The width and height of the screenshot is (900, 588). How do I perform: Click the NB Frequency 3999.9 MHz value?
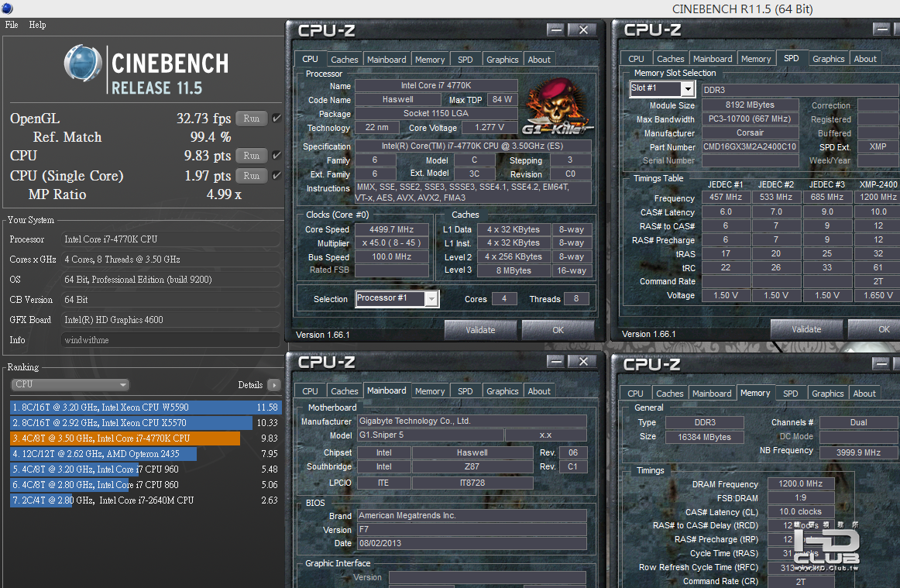click(x=858, y=452)
